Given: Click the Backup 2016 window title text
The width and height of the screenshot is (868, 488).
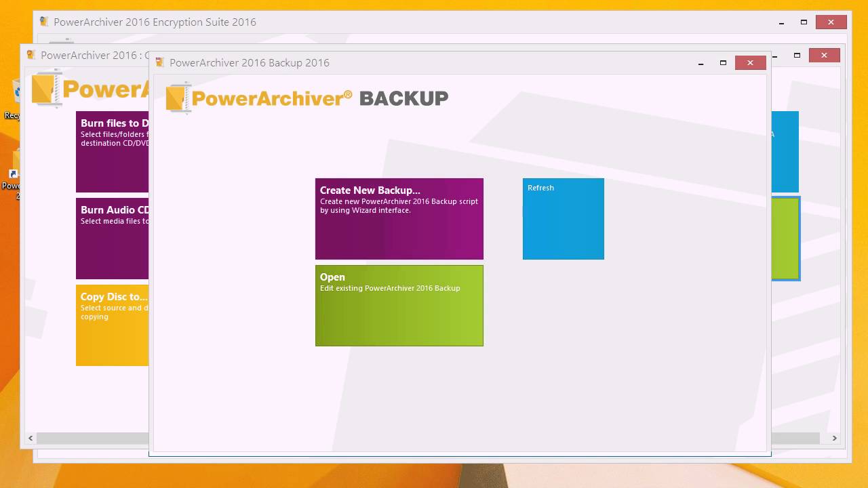Looking at the screenshot, I should tap(250, 62).
